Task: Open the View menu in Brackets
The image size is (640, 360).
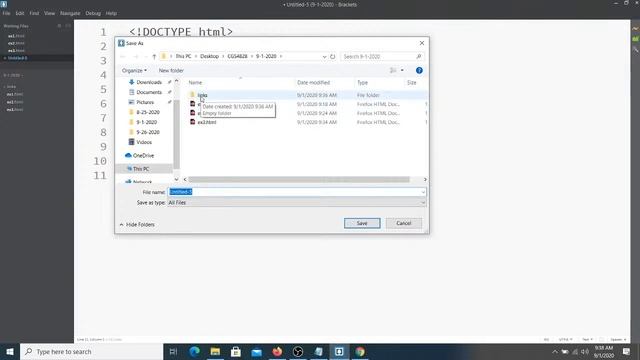Action: [x=49, y=13]
